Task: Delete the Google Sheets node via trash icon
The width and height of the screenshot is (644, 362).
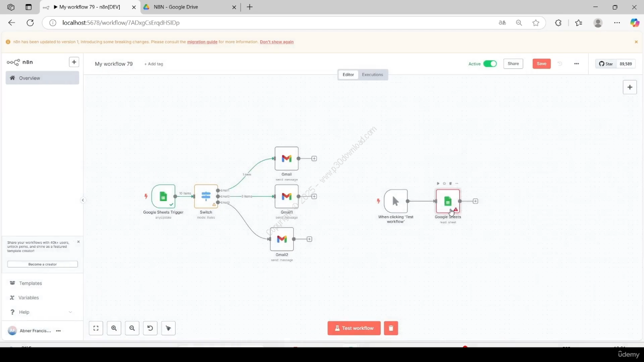Action: click(x=450, y=184)
